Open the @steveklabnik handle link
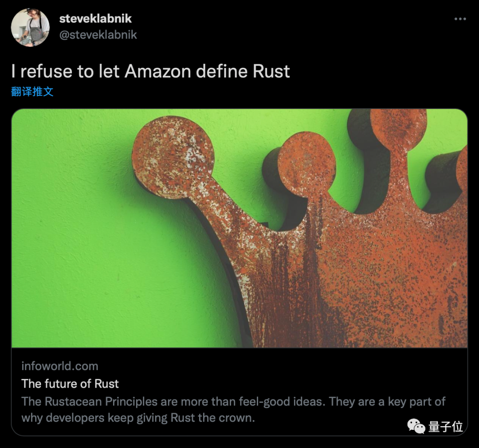 [98, 35]
